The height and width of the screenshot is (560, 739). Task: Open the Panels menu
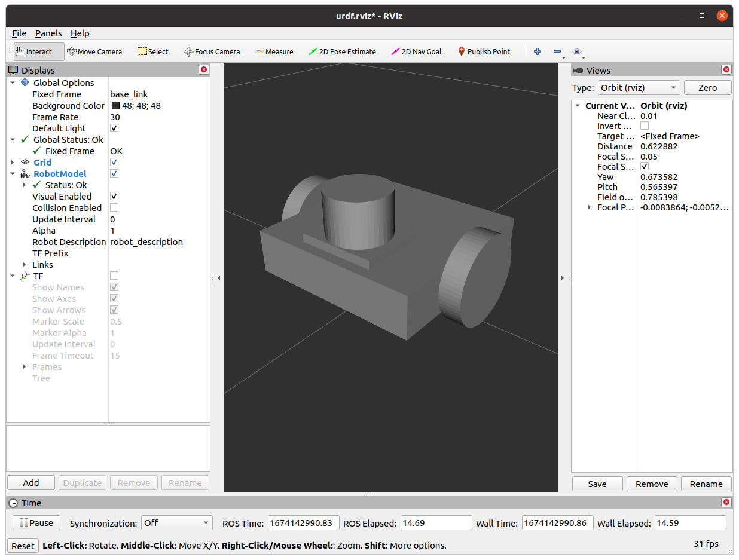coord(48,33)
